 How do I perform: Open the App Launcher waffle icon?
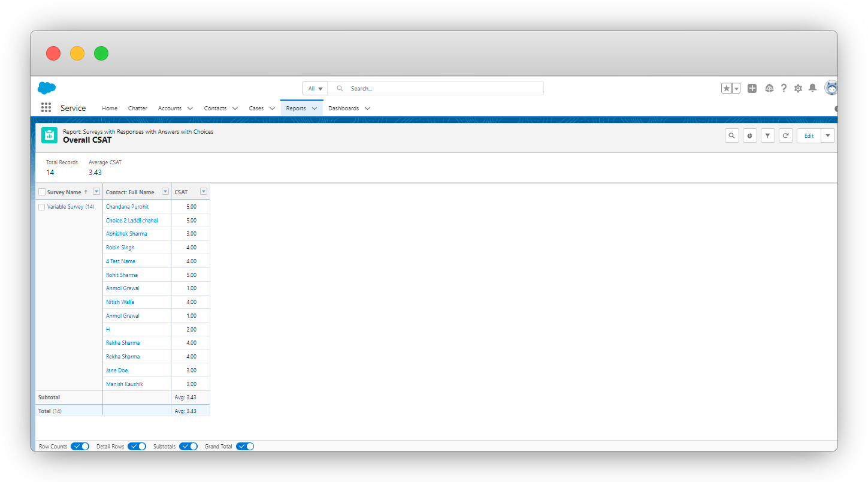(x=46, y=107)
